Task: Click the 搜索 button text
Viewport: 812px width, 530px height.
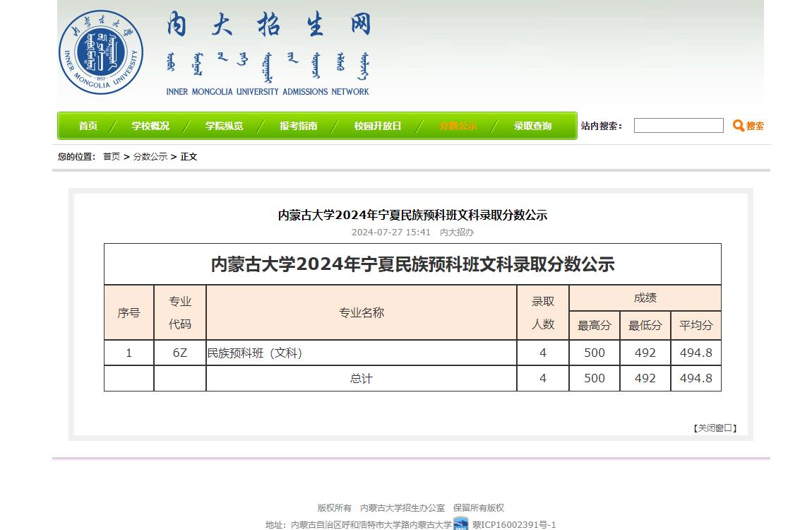Action: point(755,126)
